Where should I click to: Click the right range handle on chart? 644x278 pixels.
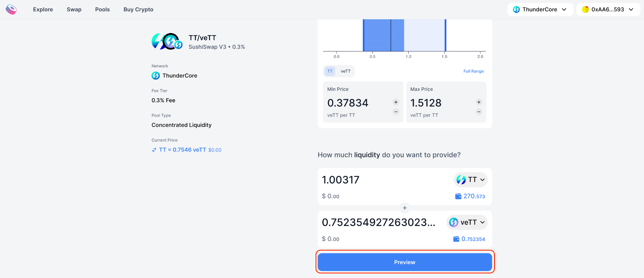(445, 35)
